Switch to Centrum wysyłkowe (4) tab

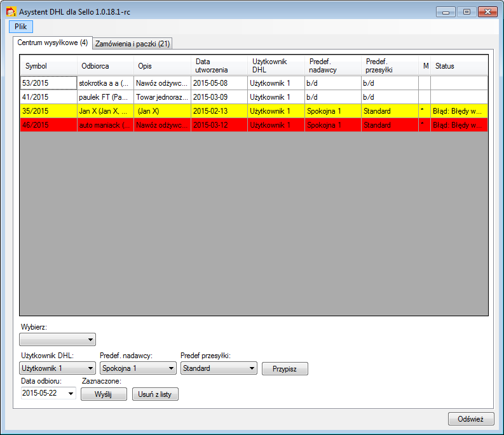[x=53, y=43]
